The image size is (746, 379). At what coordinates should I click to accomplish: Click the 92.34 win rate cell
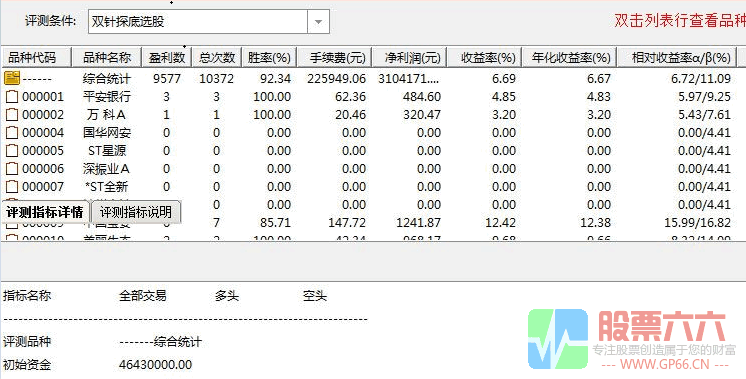pyautogui.click(x=275, y=79)
